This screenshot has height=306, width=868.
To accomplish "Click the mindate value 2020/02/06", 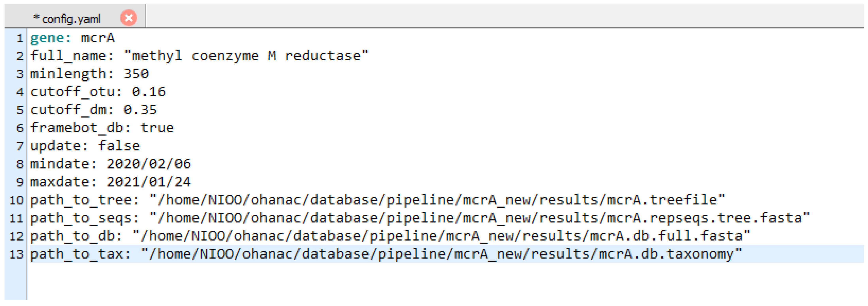I will click(x=149, y=164).
